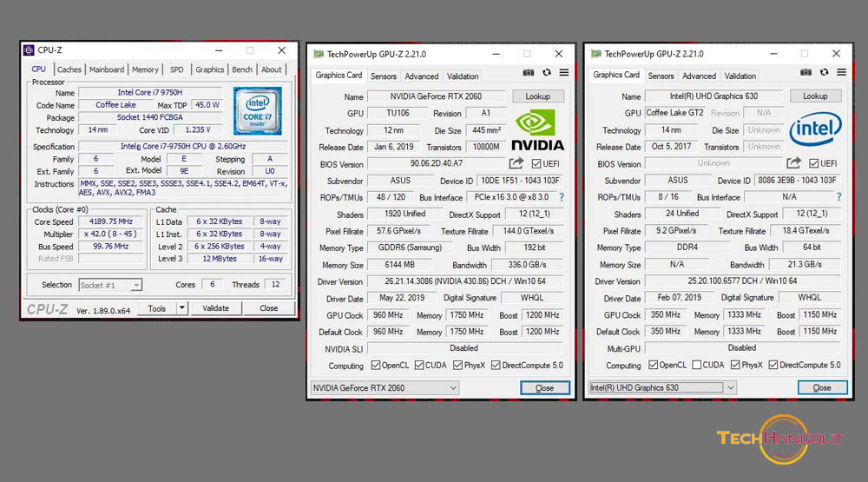Click GPU-Z title icon in RTX 2060 window
The width and height of the screenshot is (868, 482).
click(319, 54)
